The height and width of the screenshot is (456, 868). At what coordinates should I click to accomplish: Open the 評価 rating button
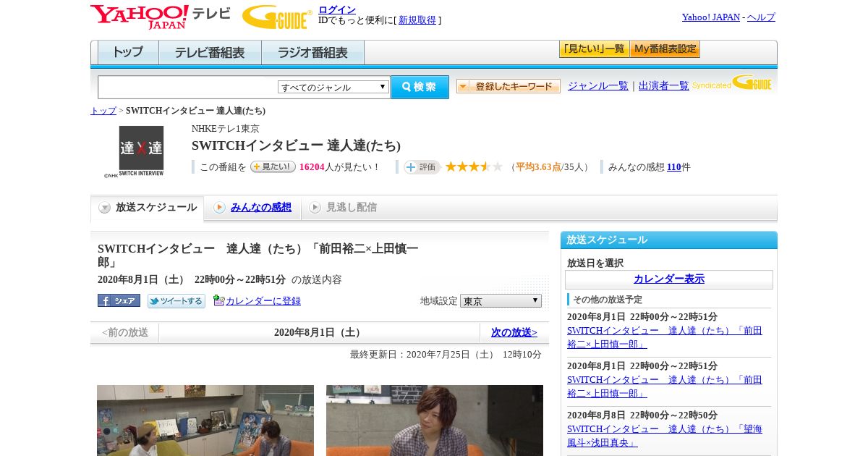pyautogui.click(x=422, y=167)
